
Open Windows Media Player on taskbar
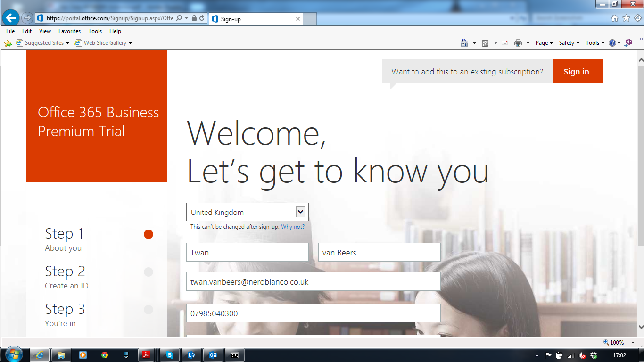pyautogui.click(x=83, y=355)
